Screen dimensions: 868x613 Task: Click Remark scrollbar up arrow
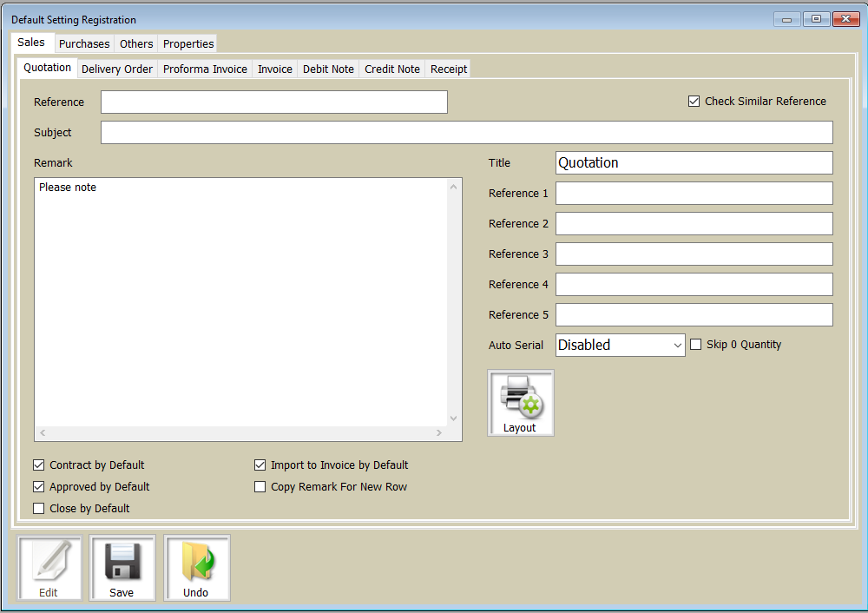(x=453, y=188)
